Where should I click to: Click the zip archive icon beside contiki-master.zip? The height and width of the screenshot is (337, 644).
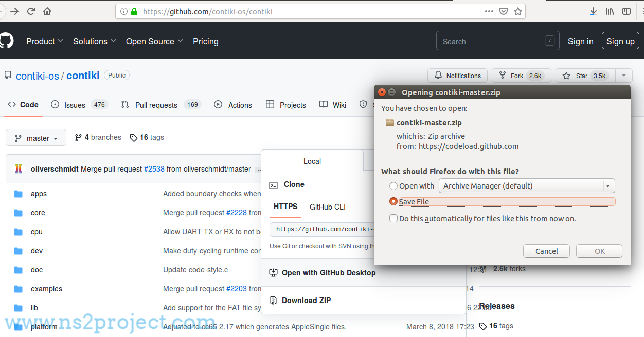[389, 123]
